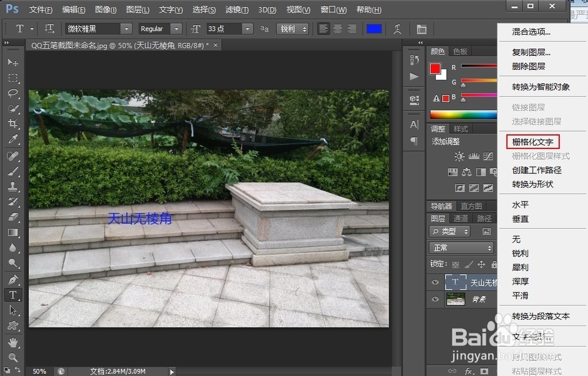Add a Levels adjustment
This screenshot has height=376, width=588.
tap(473, 156)
